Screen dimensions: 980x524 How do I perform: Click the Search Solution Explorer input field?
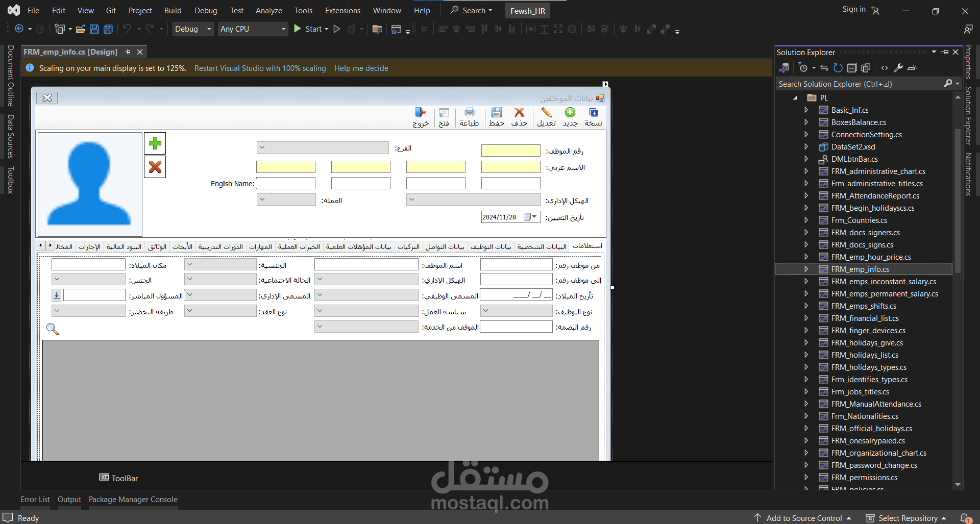[860, 84]
